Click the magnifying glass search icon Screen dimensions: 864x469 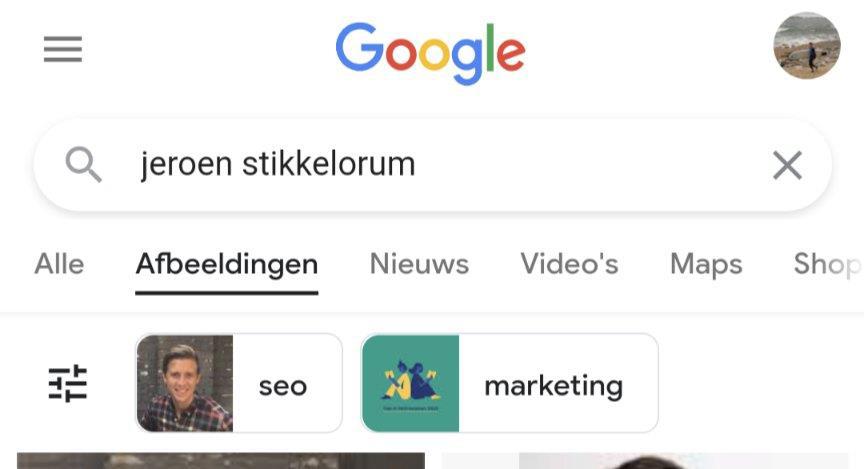[x=83, y=164]
